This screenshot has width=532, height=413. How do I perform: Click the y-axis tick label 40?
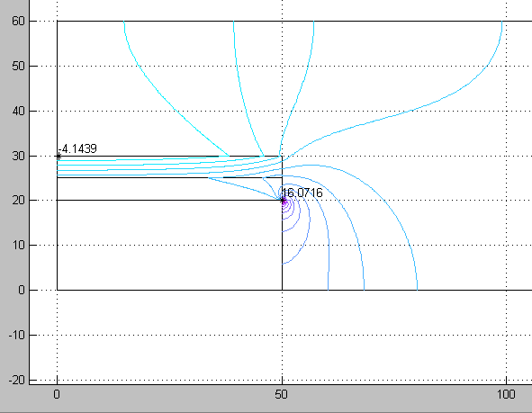(18, 111)
